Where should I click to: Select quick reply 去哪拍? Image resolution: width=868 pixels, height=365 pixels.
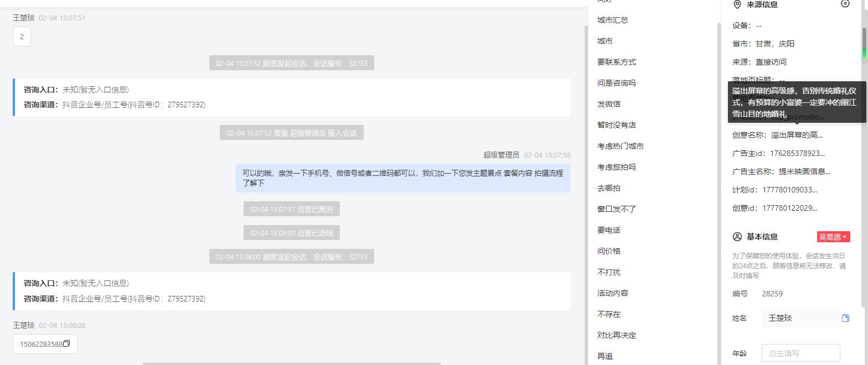pyautogui.click(x=609, y=188)
